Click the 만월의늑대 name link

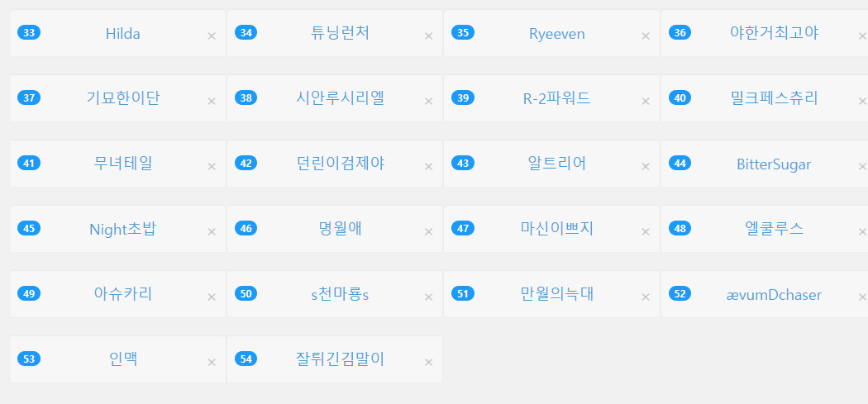557,294
